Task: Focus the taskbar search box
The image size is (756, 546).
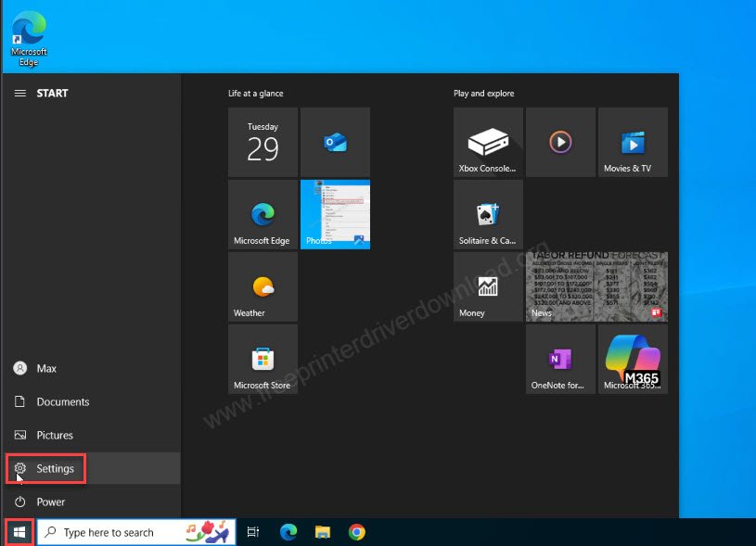Action: (x=136, y=532)
